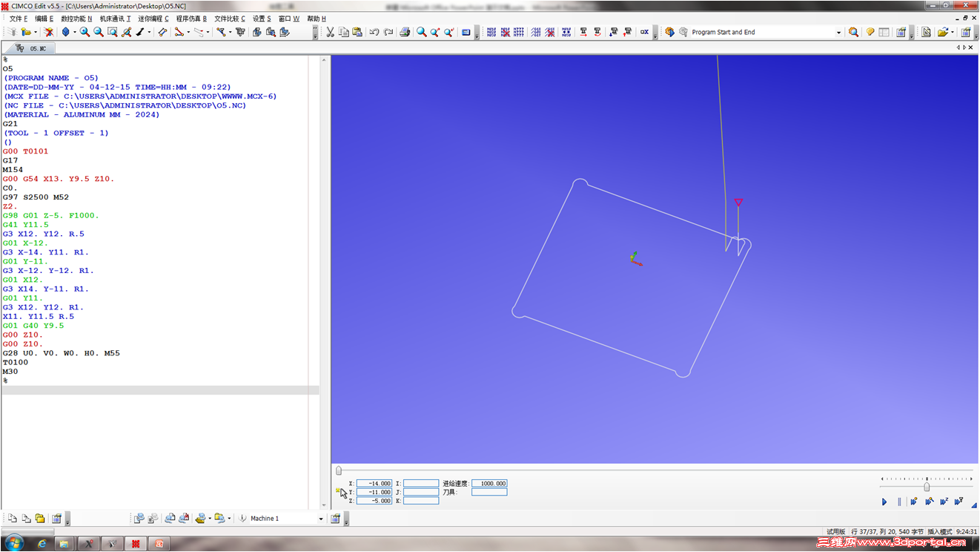Open the 文件 F menu

18,19
